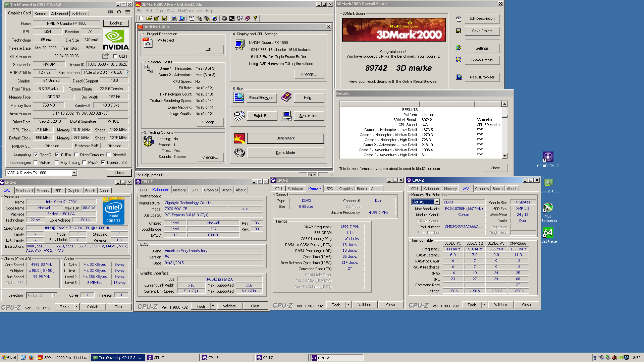Open GPU-Z hamburger menu icon
This screenshot has width=644, height=362.
coord(127,12)
